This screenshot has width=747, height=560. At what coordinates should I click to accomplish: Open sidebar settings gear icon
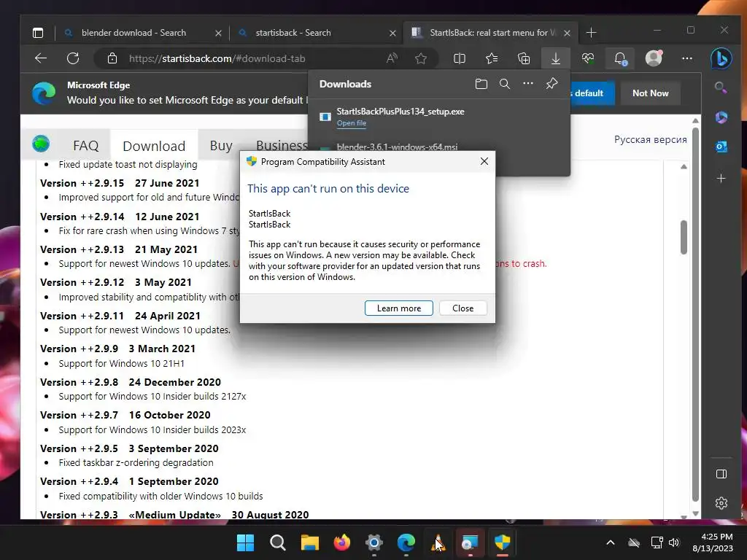click(721, 503)
